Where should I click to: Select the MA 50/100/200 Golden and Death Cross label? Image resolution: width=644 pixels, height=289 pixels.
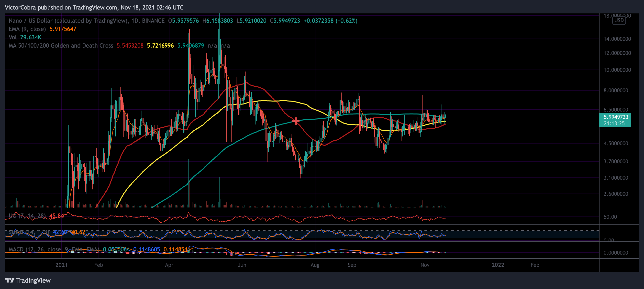point(61,46)
